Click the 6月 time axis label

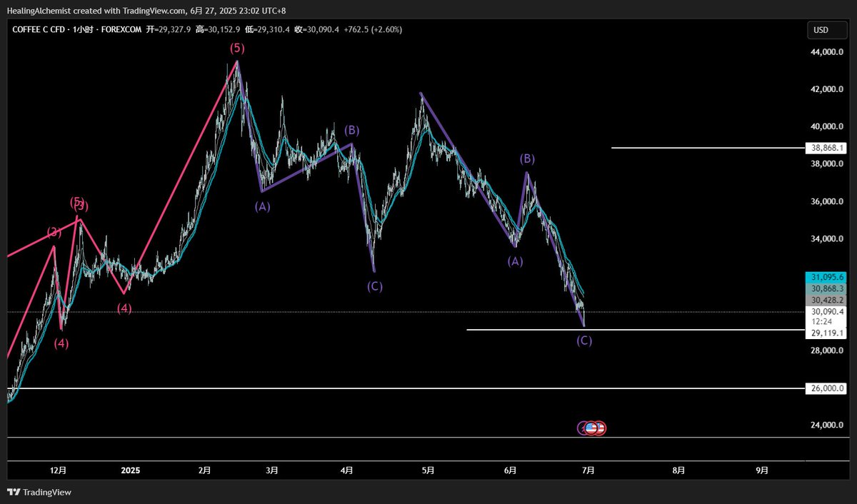[x=510, y=470]
